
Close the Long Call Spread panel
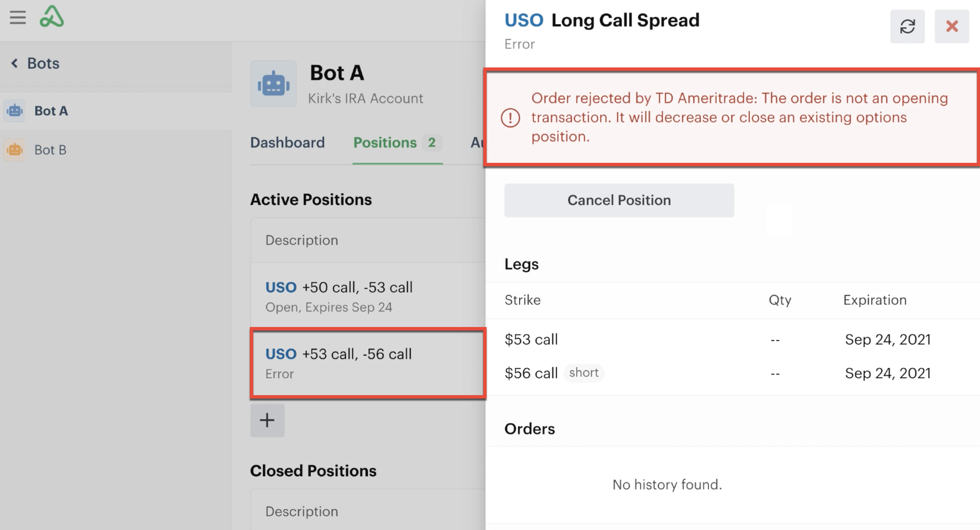[951, 26]
